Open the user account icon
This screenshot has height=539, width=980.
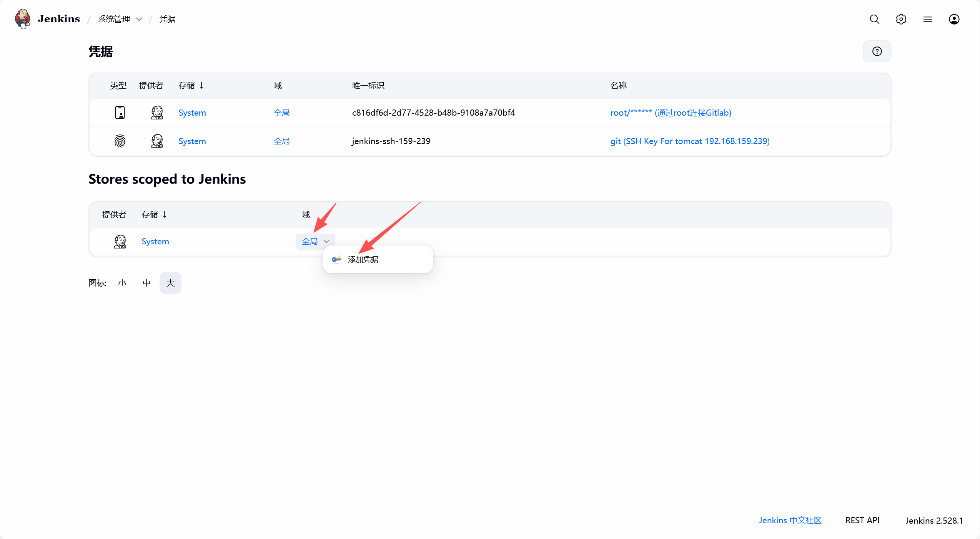(x=954, y=19)
